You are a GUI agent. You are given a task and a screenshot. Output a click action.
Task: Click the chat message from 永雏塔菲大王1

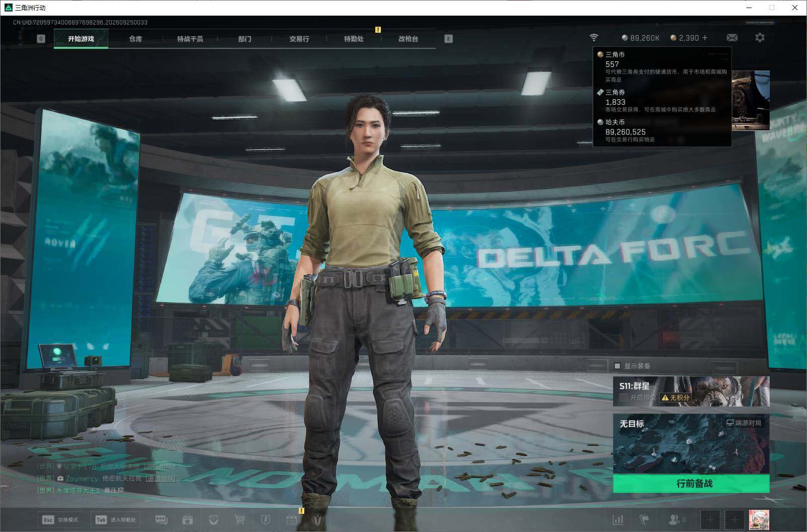[81, 490]
